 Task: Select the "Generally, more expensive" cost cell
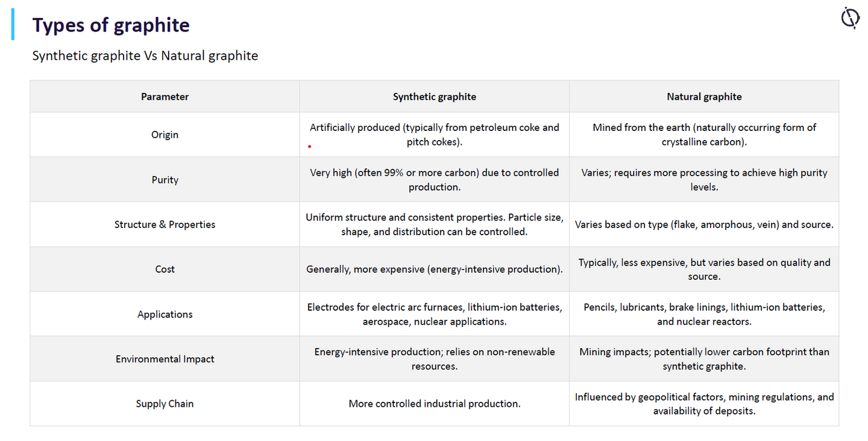(x=434, y=269)
